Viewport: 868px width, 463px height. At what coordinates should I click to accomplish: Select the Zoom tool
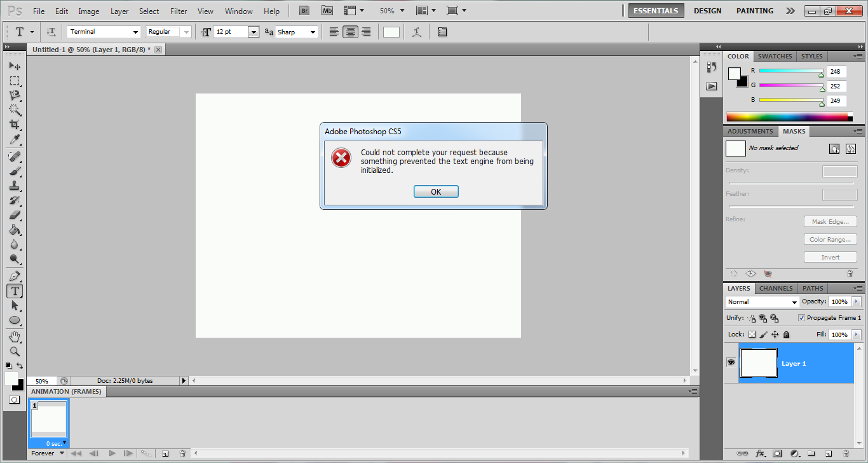coord(15,351)
